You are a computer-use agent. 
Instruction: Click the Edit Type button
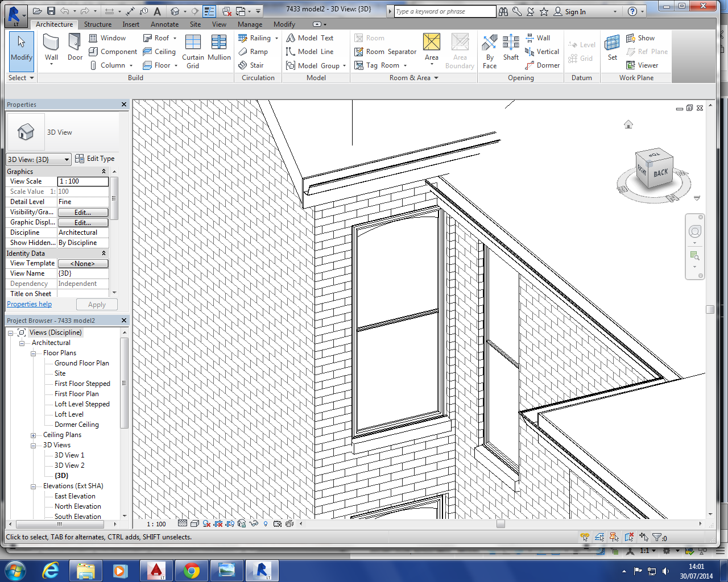coord(95,159)
